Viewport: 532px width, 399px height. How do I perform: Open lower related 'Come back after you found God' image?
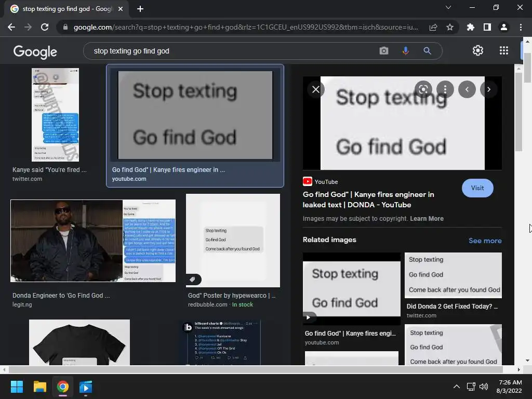click(453, 345)
